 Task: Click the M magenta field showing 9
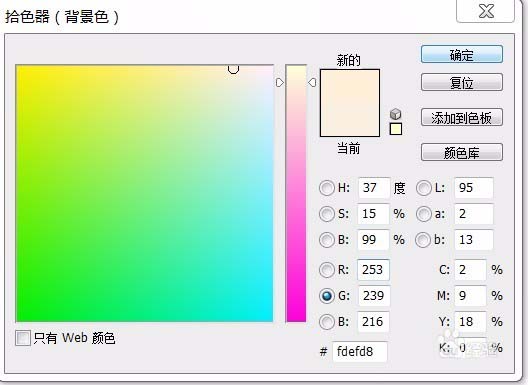click(471, 296)
